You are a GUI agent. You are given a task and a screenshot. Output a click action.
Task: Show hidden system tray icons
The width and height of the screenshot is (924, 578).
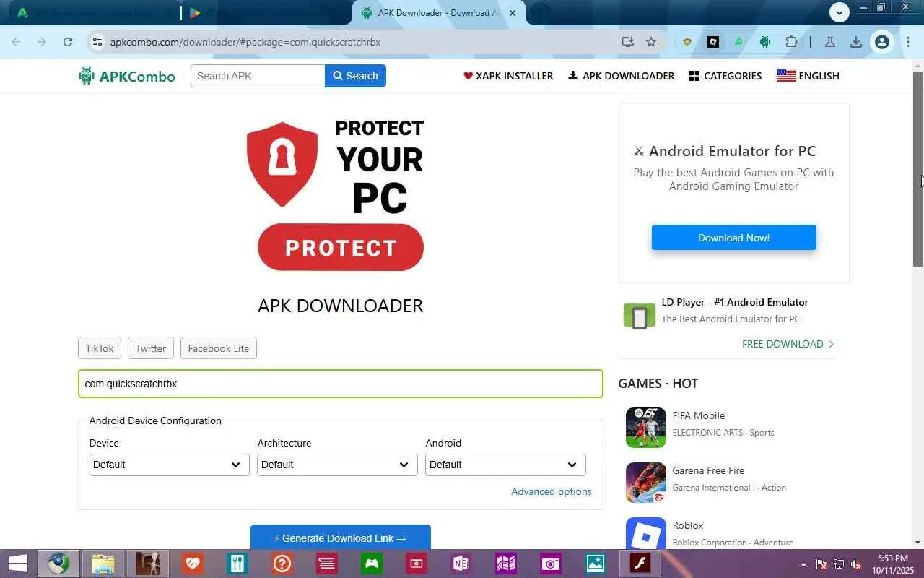coord(803,564)
